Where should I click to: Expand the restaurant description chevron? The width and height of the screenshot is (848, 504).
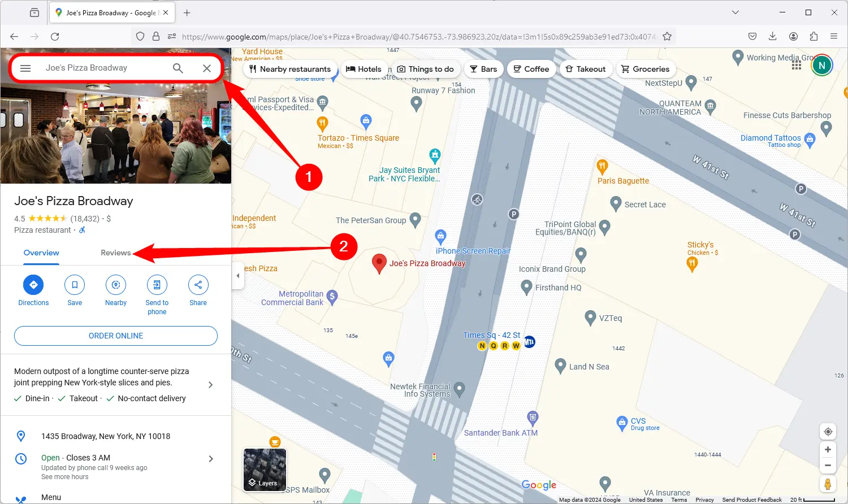[x=210, y=385]
